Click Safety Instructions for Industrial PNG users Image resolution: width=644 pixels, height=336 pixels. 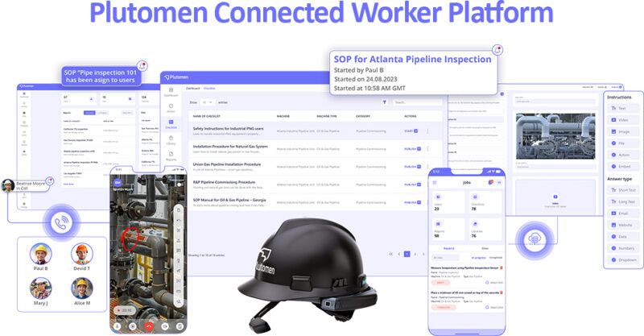click(229, 129)
